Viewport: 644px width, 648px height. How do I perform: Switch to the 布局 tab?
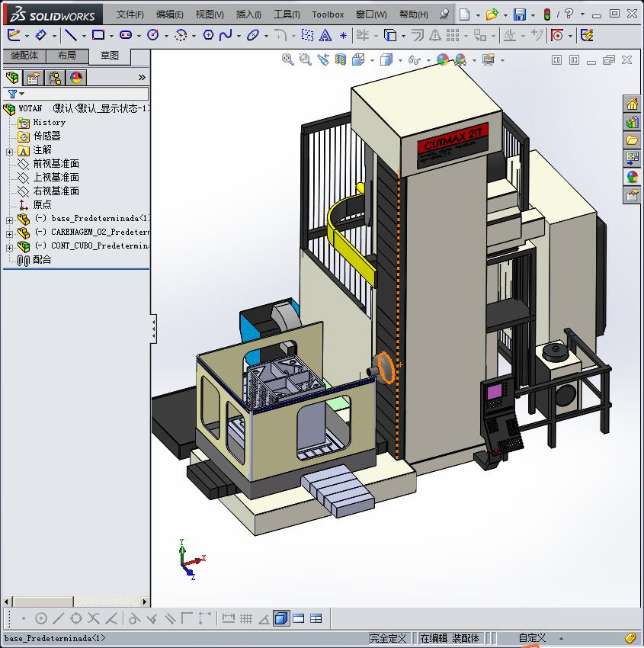(x=67, y=56)
